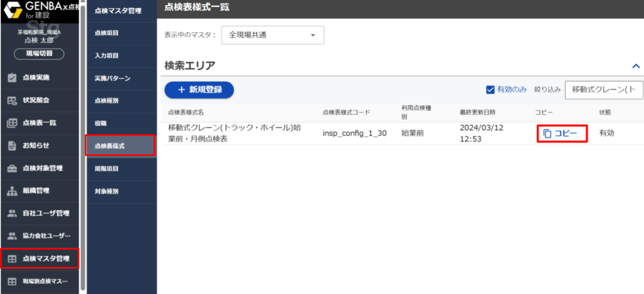Screen dimensions: 644x294
Task: Click the 点検表一覧 table icon
Action: pos(12,123)
